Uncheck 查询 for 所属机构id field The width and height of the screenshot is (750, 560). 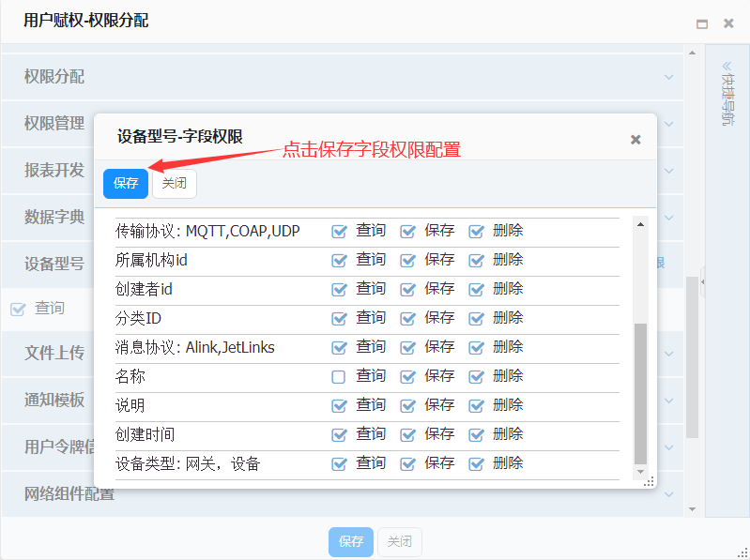coord(339,261)
